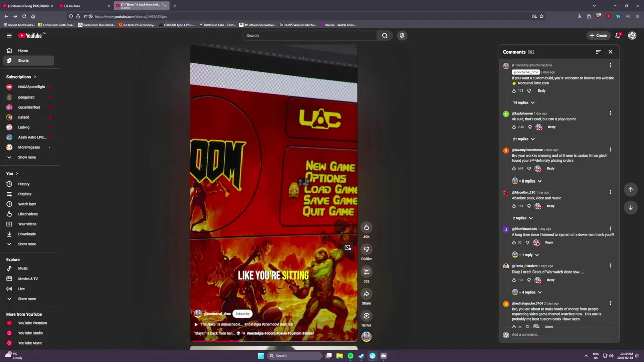Open options for the pinned comment
The width and height of the screenshot is (644, 362).
(x=610, y=65)
